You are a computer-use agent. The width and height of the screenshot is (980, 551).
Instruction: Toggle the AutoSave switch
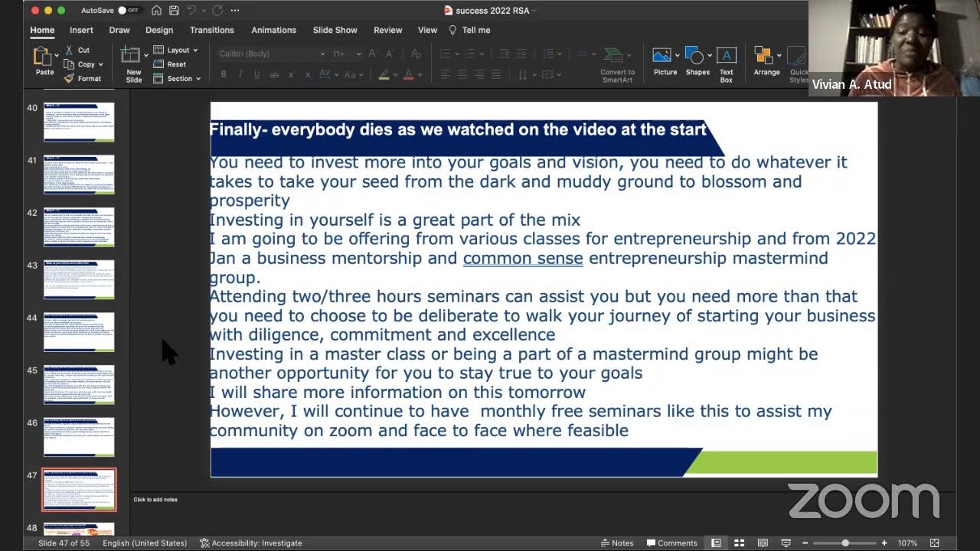pos(128,11)
